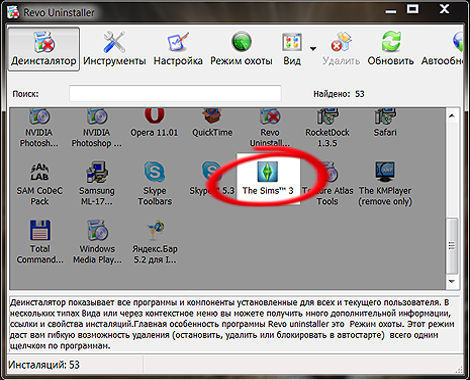Select the Revo Uninstall... program icon

pyautogui.click(x=270, y=128)
